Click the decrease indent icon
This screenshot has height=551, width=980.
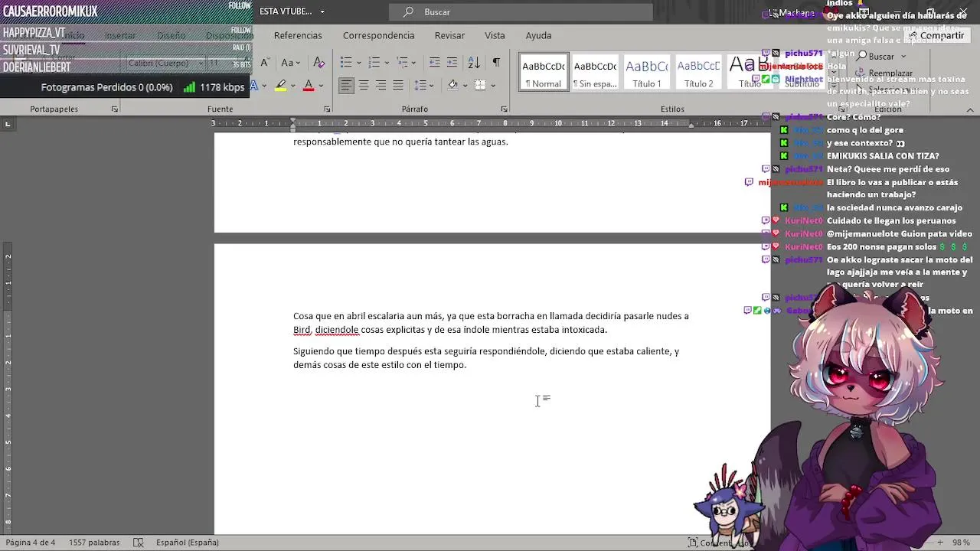434,62
